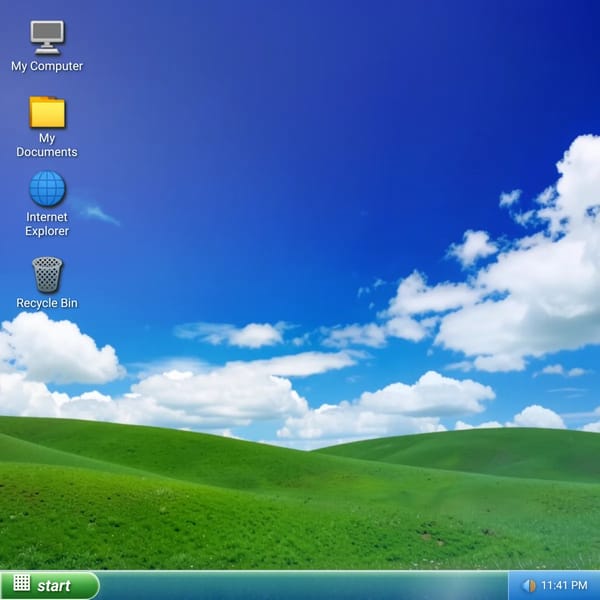This screenshot has height=600, width=600.
Task: Launch Internet Explorer globe icon
Action: (47, 189)
